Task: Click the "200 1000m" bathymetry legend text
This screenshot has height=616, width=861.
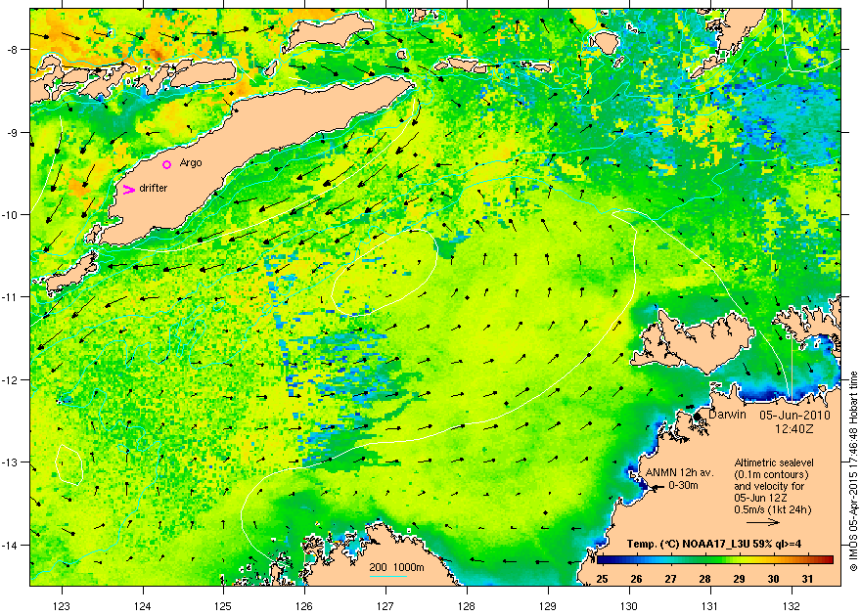Action: [396, 568]
